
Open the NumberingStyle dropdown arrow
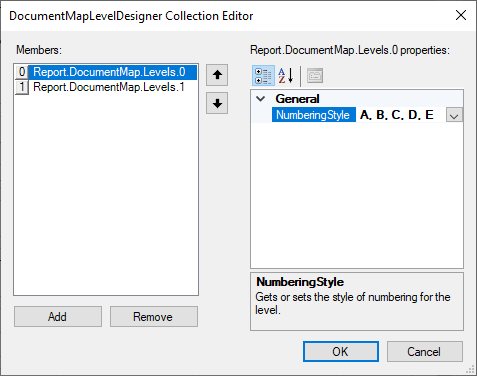(x=454, y=115)
